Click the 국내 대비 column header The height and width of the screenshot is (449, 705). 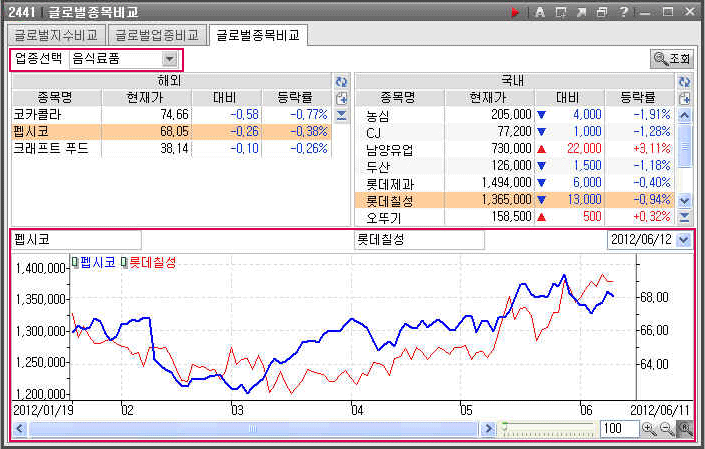point(569,98)
